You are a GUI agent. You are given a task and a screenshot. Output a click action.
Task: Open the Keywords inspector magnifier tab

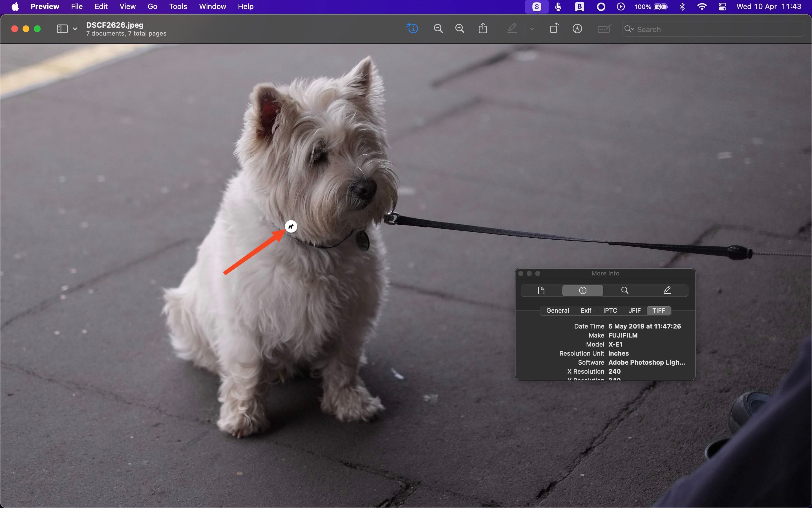(x=625, y=290)
